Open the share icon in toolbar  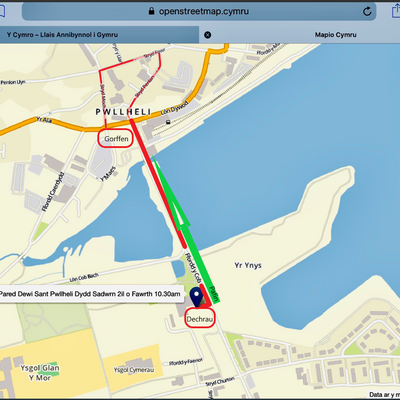396,12
